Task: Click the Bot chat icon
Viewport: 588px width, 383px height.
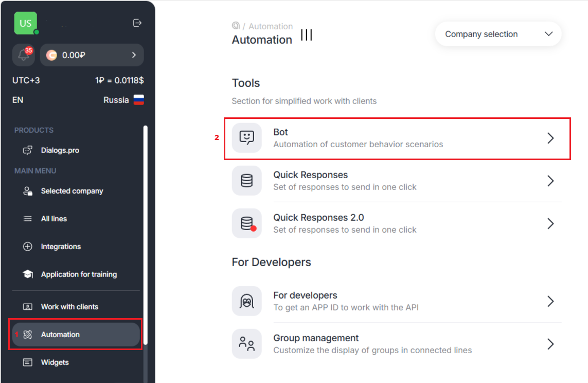Action: (x=247, y=138)
